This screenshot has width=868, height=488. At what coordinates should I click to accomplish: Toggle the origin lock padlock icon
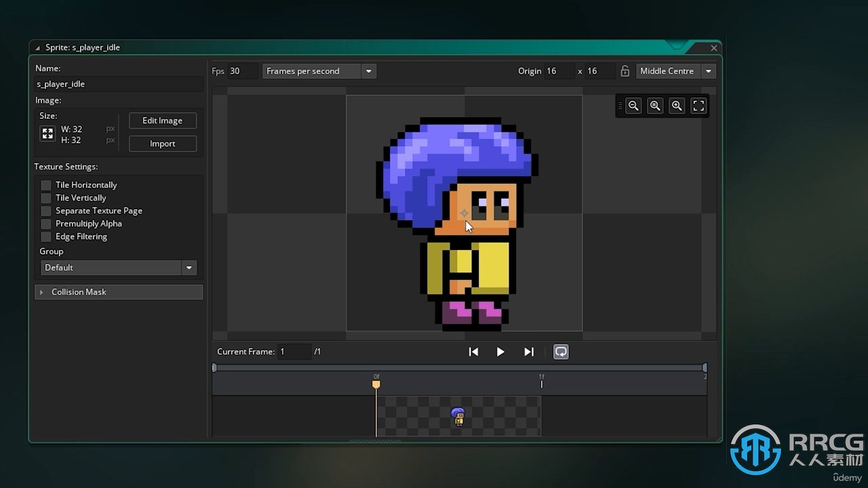[625, 71]
